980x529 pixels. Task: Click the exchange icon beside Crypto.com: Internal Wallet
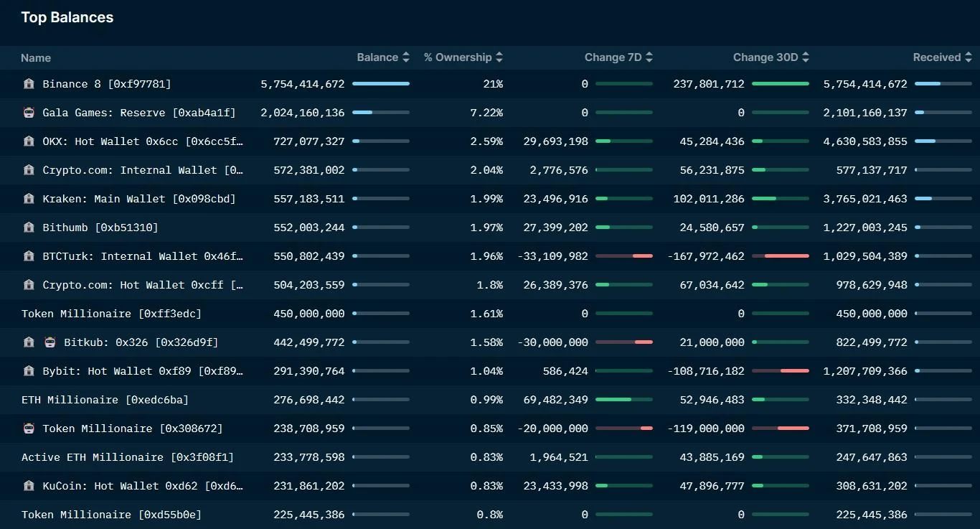coord(29,170)
